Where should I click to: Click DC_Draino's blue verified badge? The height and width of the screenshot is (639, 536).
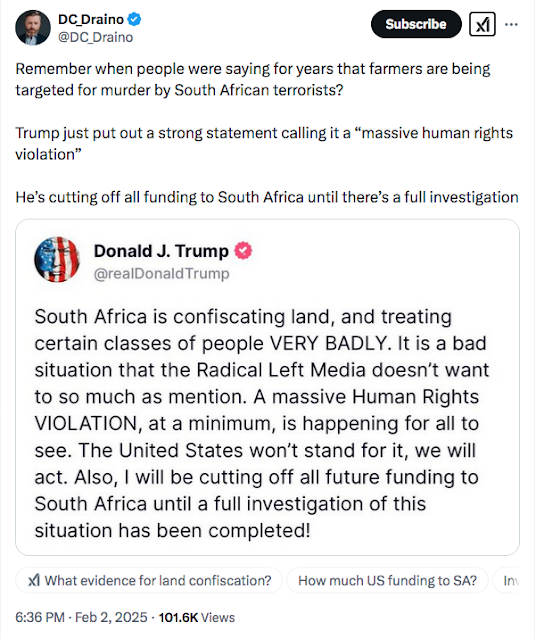135,19
